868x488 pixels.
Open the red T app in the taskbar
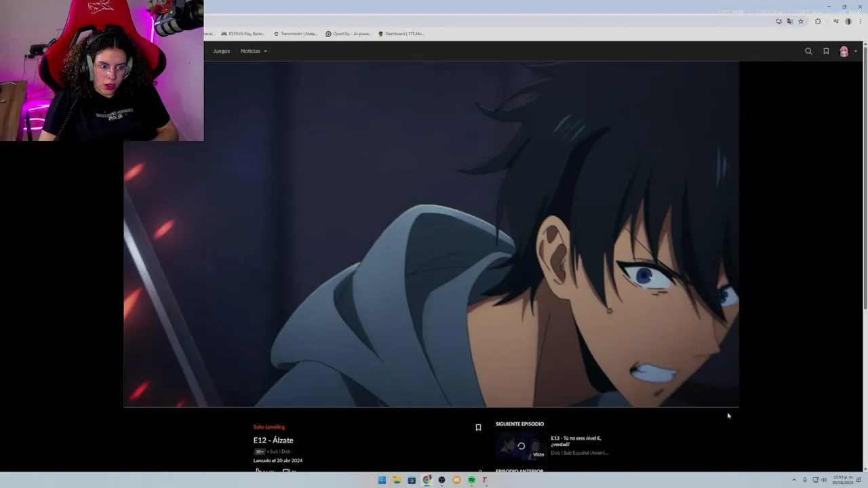click(484, 480)
